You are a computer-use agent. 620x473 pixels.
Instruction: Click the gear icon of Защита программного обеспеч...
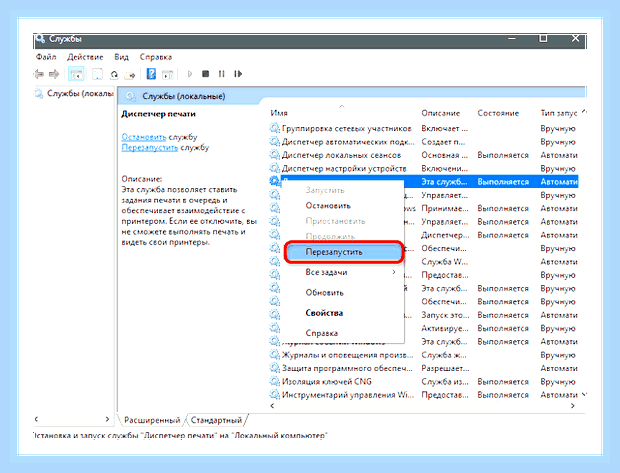tap(274, 368)
